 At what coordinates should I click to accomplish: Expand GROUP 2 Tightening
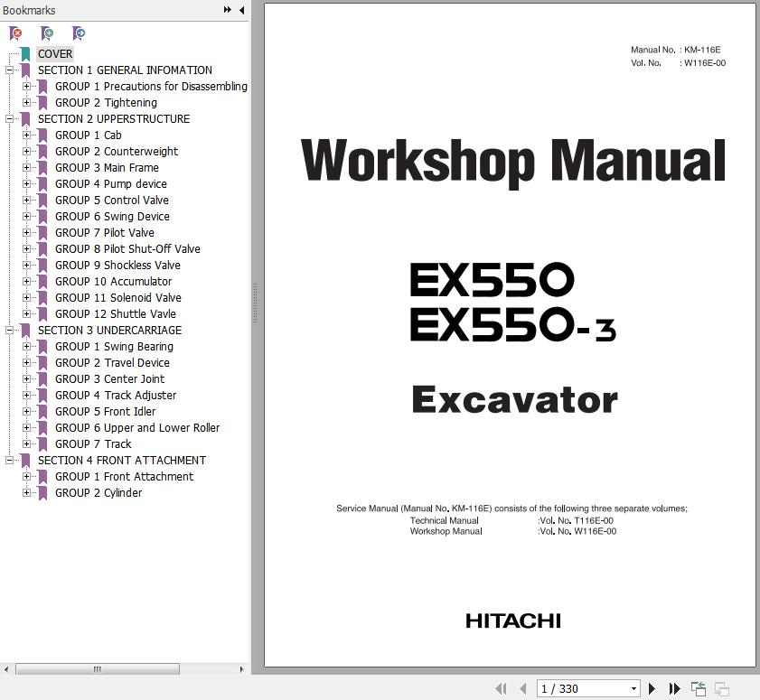26,103
